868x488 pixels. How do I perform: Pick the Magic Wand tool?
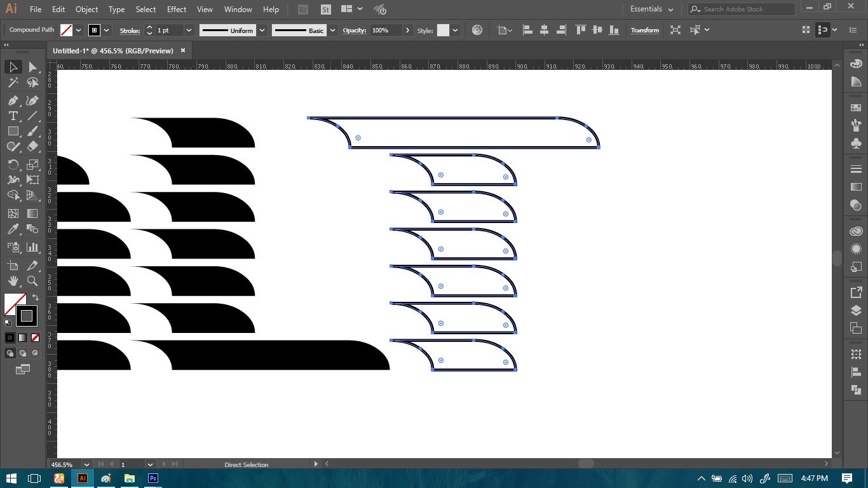[x=13, y=83]
